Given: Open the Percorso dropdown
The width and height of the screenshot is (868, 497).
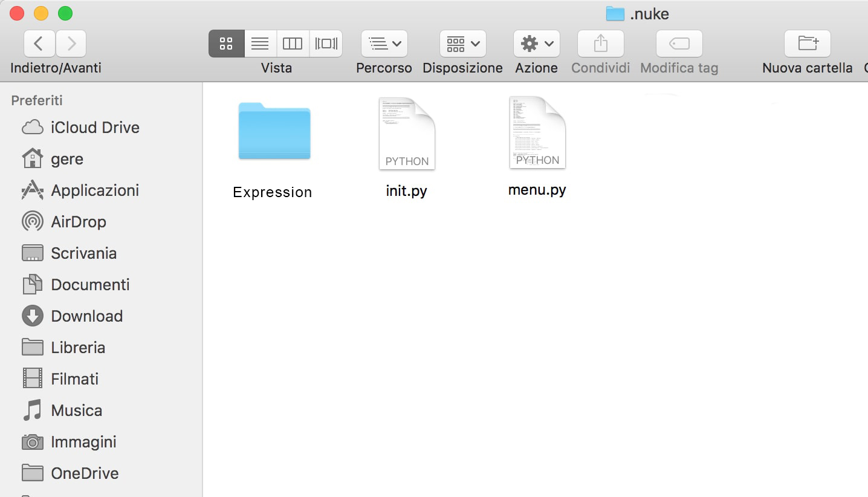Looking at the screenshot, I should tap(384, 43).
